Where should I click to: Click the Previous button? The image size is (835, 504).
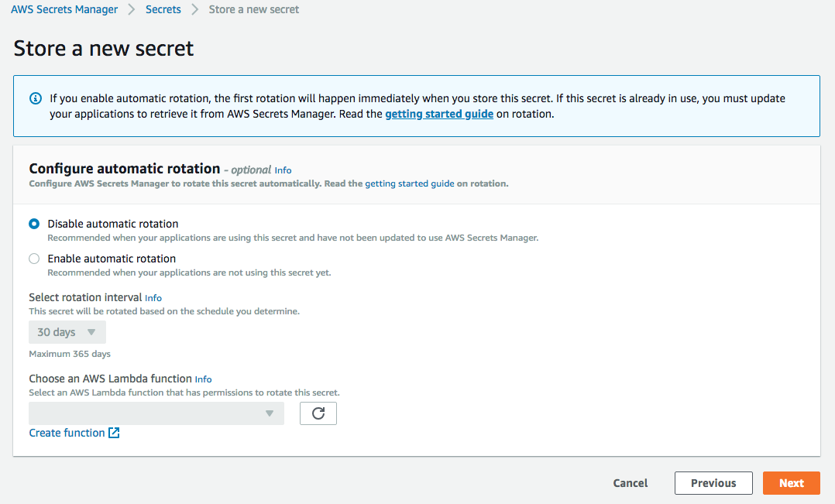point(713,482)
